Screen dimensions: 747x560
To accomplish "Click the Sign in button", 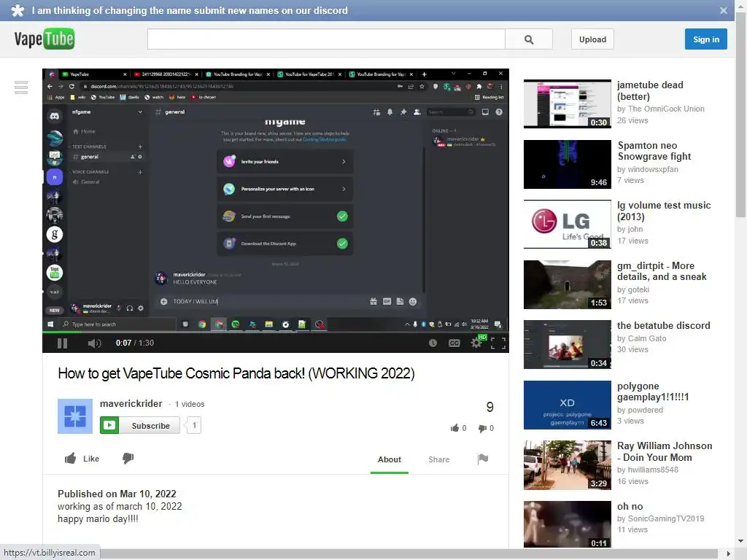I will point(705,39).
